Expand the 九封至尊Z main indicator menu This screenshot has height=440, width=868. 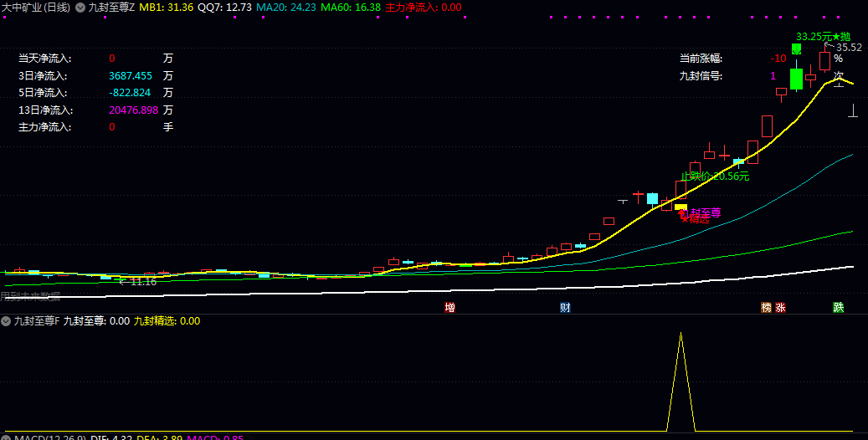(x=80, y=8)
